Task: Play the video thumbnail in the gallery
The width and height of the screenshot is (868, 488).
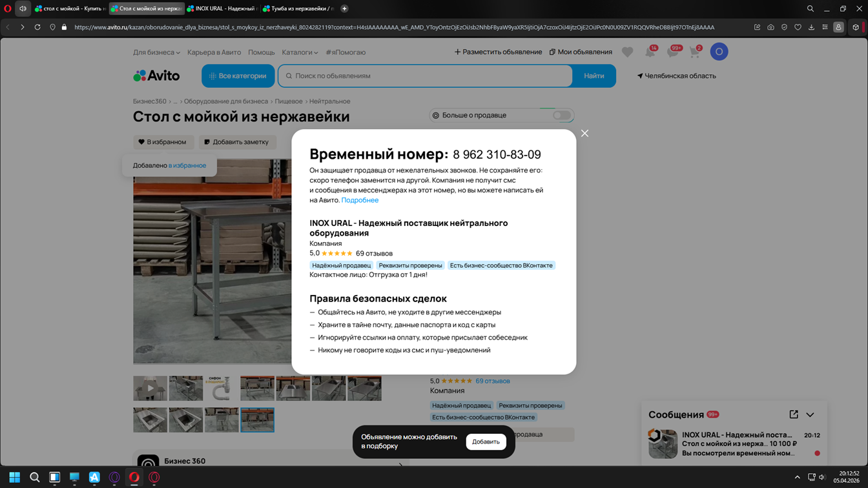Action: point(150,389)
